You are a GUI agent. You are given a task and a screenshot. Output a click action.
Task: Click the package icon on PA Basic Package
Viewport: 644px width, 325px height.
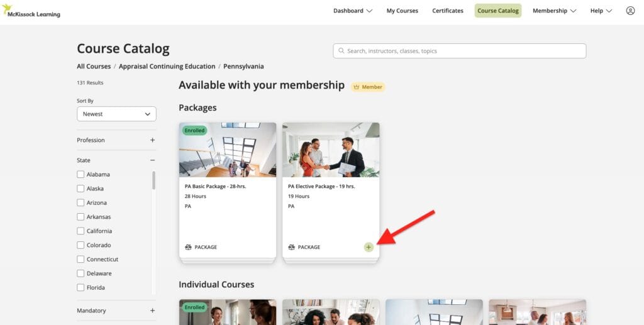[188, 247]
